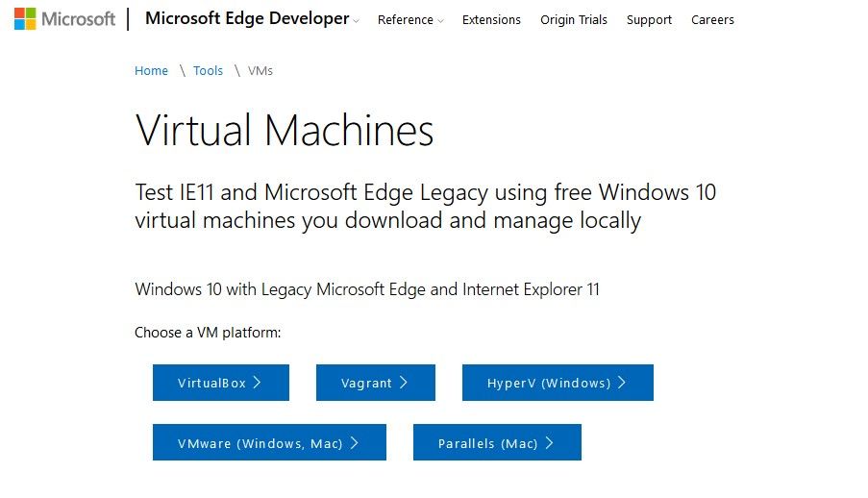
Task: Expand the Microsoft Edge Developer dropdown arrow
Action: pyautogui.click(x=356, y=21)
